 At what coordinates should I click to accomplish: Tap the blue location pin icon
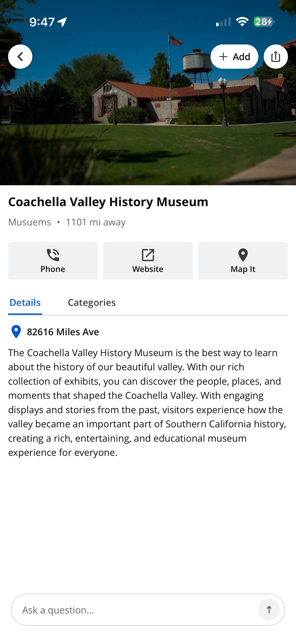click(x=16, y=331)
